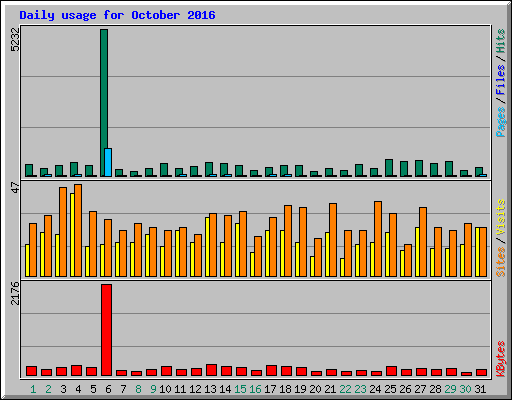Click the green 'Hits' legend label
This screenshot has width=512, height=400.
tap(500, 41)
